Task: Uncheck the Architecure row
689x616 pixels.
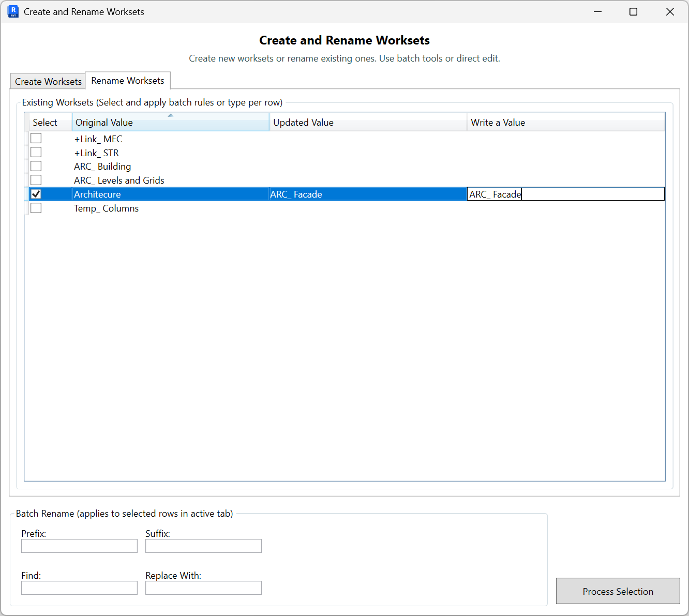Action: pyautogui.click(x=36, y=193)
